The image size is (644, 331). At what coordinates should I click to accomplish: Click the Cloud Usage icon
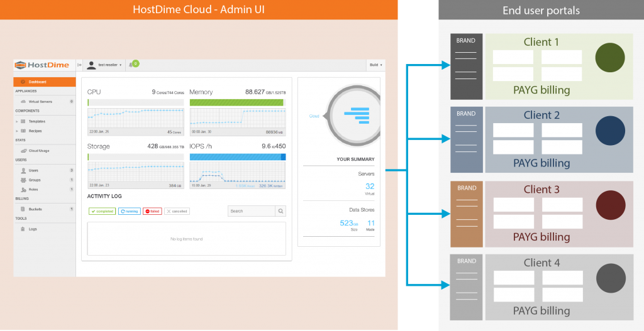point(24,151)
